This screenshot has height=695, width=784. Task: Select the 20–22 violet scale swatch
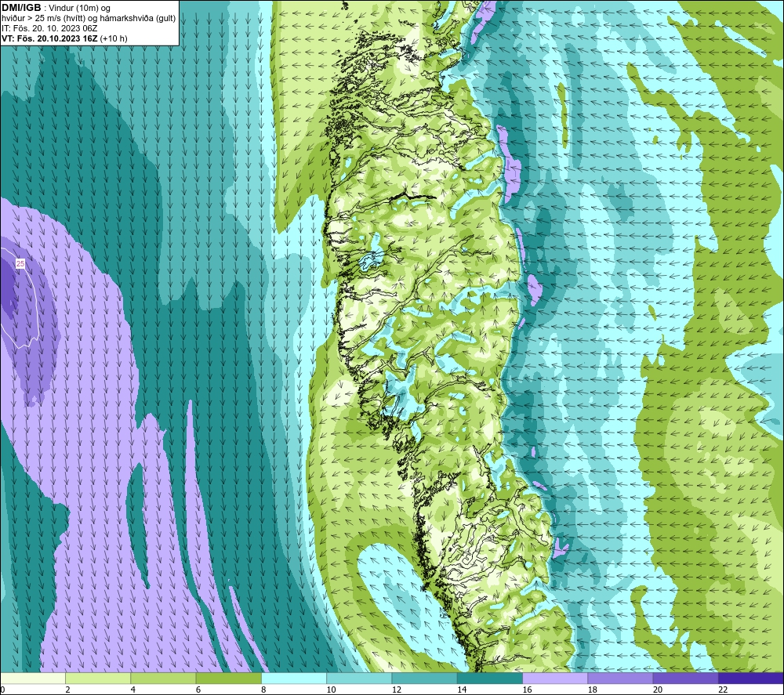(685, 678)
